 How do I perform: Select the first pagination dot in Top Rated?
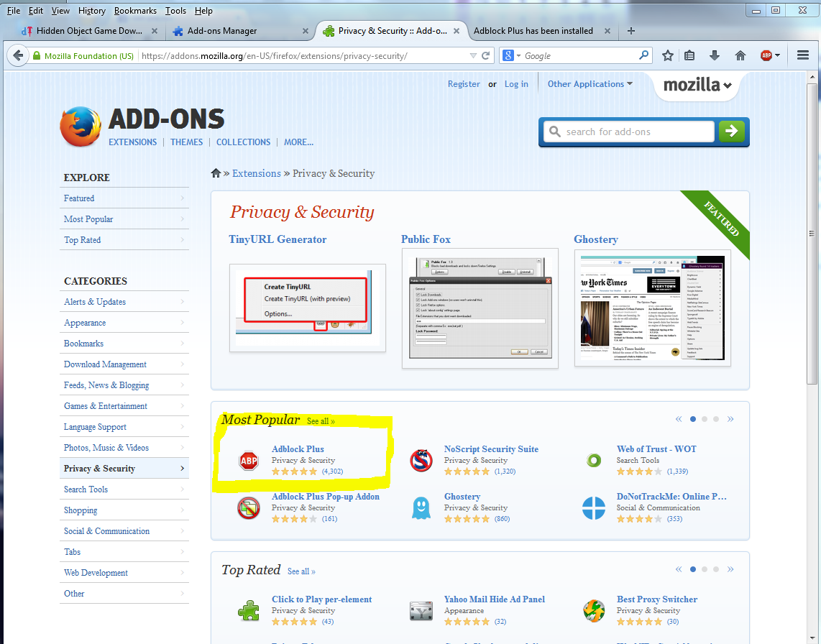click(x=693, y=569)
